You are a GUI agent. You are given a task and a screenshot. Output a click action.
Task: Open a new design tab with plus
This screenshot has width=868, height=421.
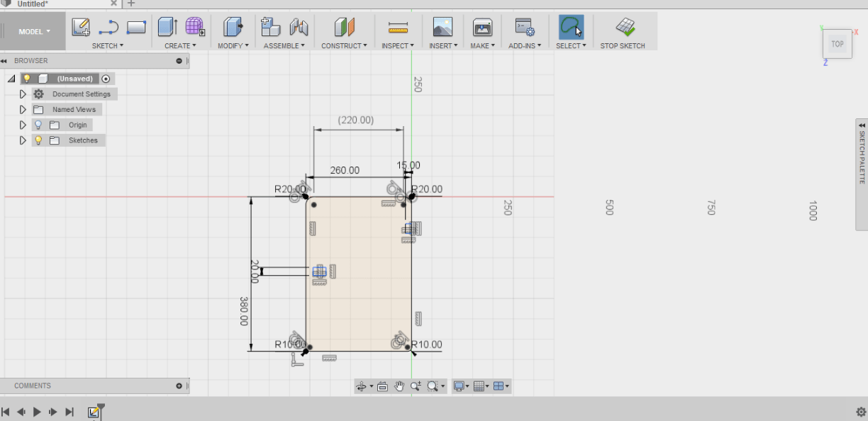(x=131, y=4)
